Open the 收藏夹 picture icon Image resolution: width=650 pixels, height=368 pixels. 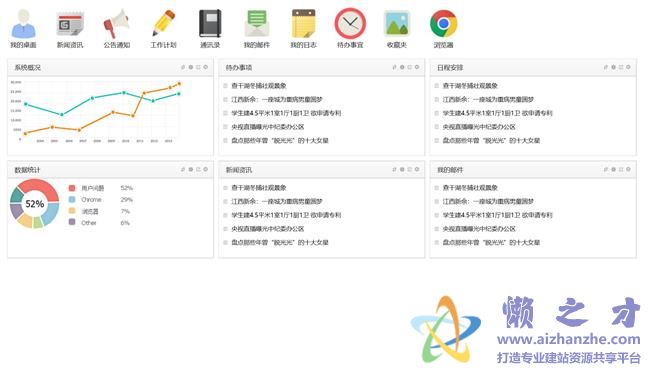(x=397, y=23)
